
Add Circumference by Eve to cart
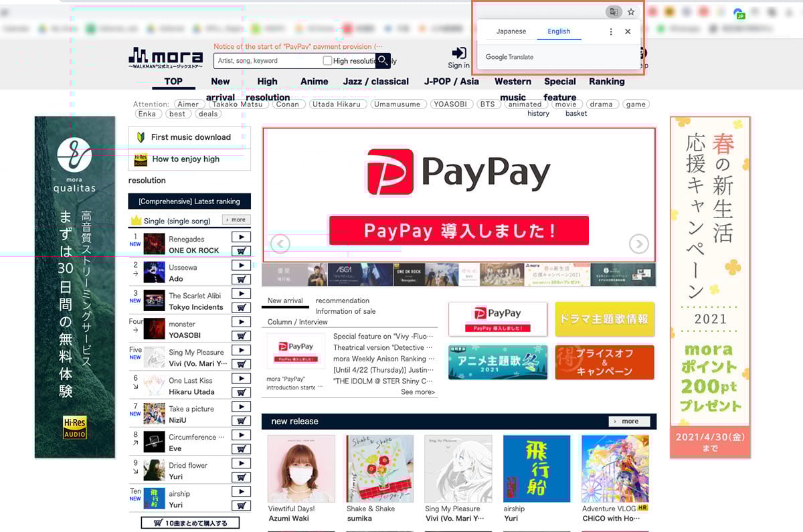241,449
